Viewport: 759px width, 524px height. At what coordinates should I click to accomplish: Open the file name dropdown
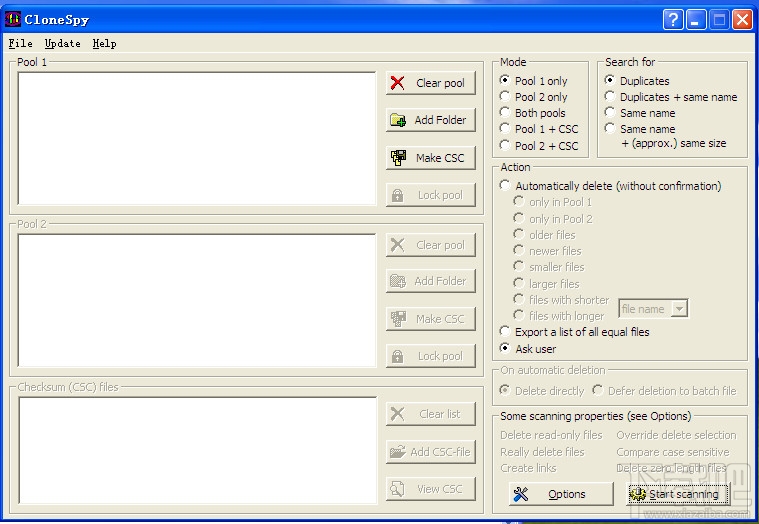653,309
